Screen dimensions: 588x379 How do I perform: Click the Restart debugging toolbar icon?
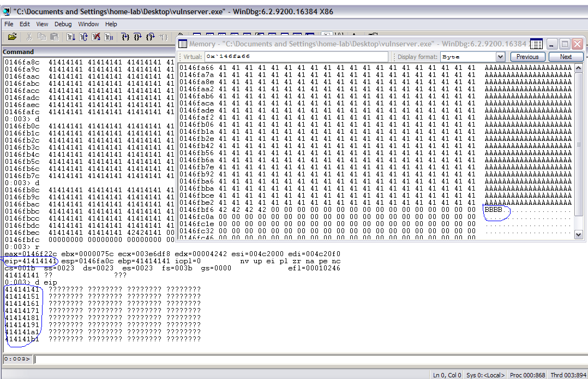tap(83, 37)
